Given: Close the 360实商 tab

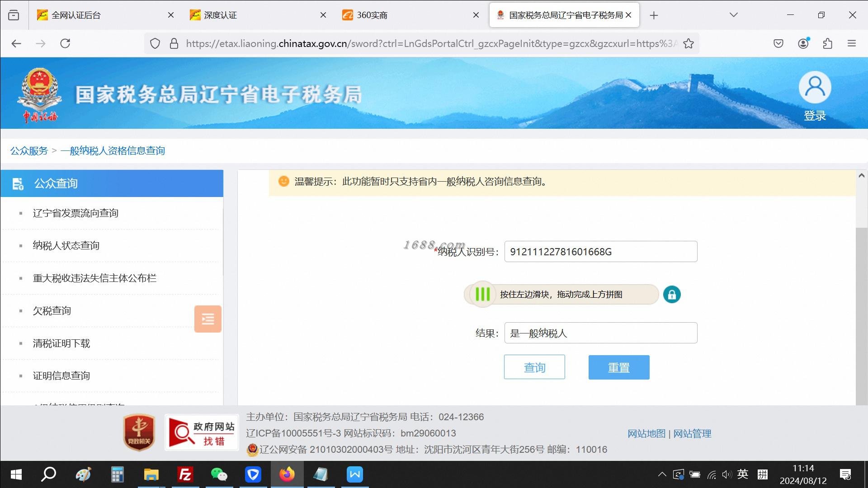Looking at the screenshot, I should coord(476,15).
